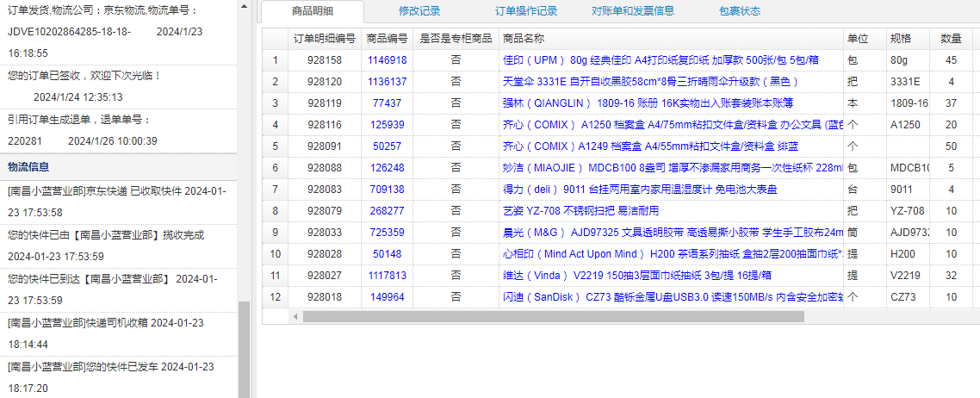Open product number 1117813 link
This screenshot has width=980, height=398.
click(x=387, y=275)
